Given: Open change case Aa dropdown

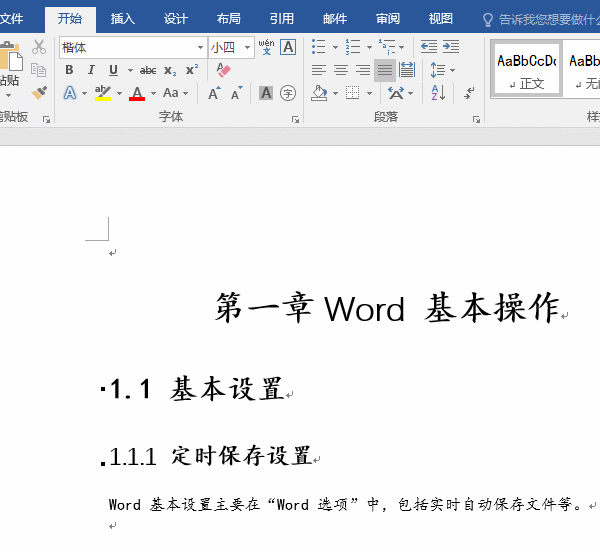Looking at the screenshot, I should 176,93.
